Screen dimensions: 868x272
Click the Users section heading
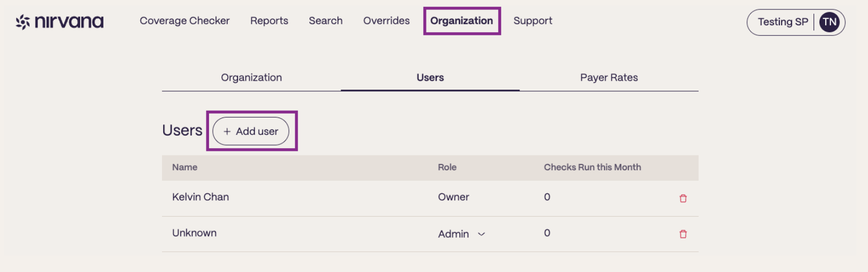[182, 130]
